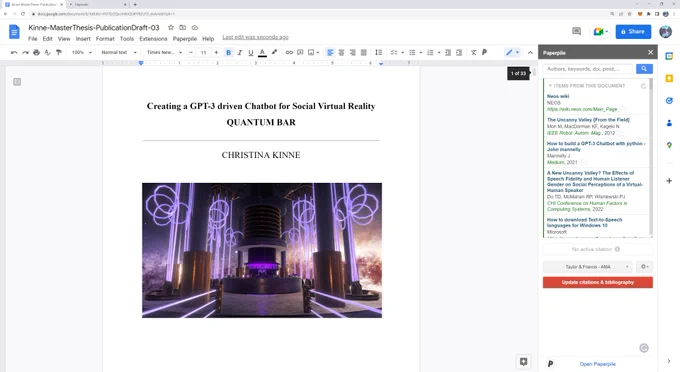Insert a link
Viewport: 680px width, 372px height.
[x=289, y=52]
